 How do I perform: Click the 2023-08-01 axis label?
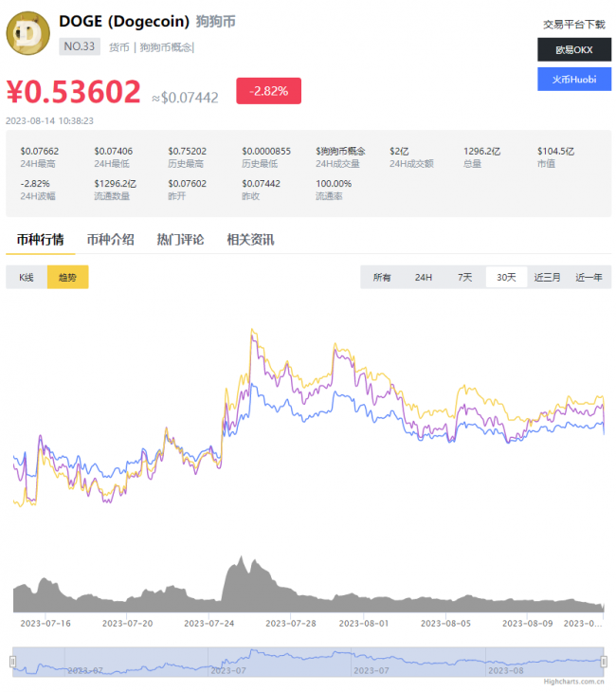364,623
